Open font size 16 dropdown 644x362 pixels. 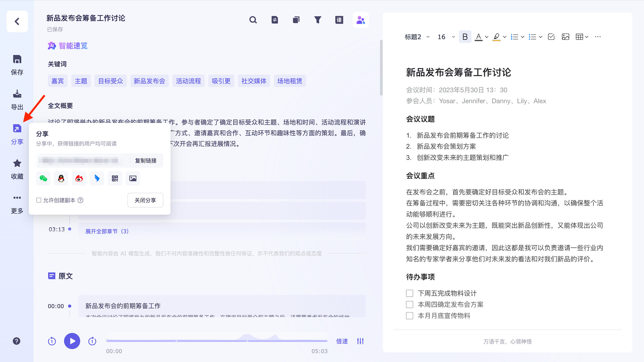[x=446, y=37]
